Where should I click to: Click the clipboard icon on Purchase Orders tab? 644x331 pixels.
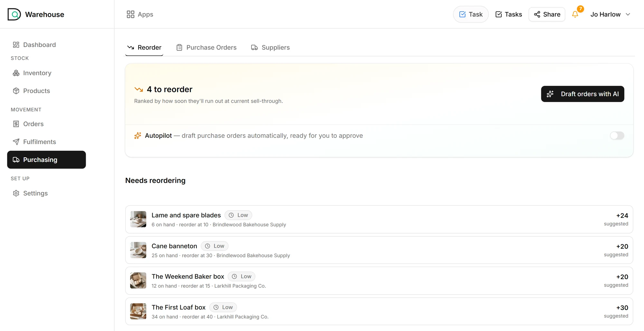click(x=179, y=48)
